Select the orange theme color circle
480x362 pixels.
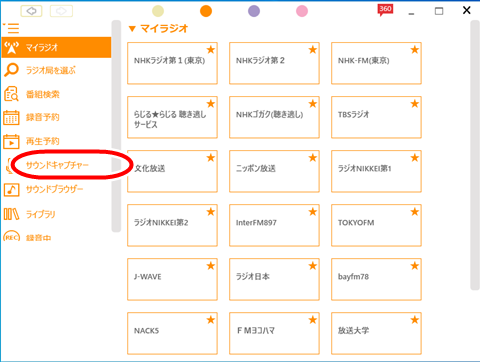(x=206, y=11)
